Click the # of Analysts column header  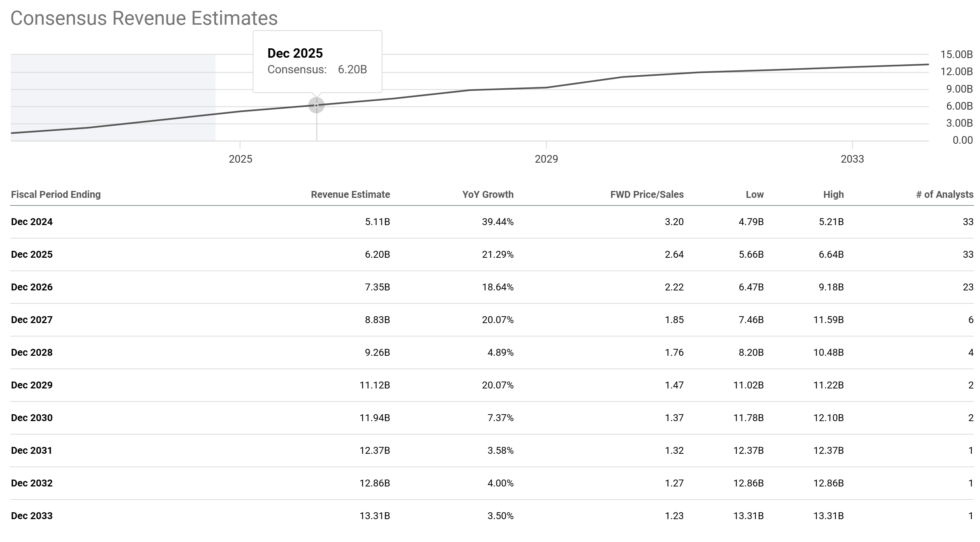944,195
